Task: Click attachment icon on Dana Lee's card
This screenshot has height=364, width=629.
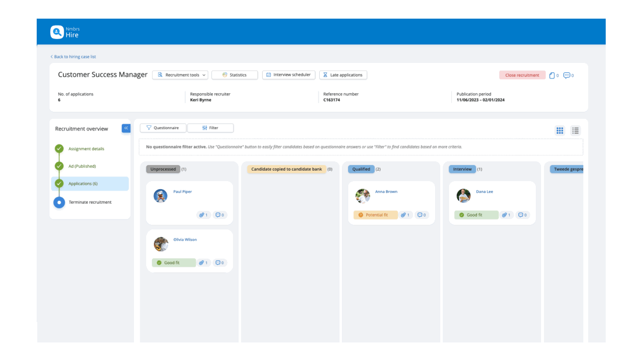Action: 506,215
